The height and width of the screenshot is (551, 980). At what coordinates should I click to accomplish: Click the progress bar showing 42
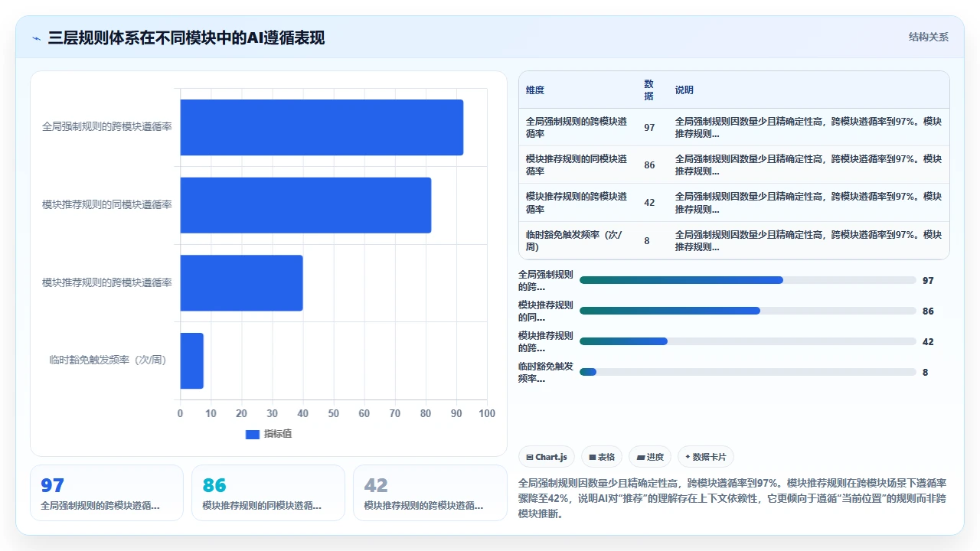(x=747, y=341)
